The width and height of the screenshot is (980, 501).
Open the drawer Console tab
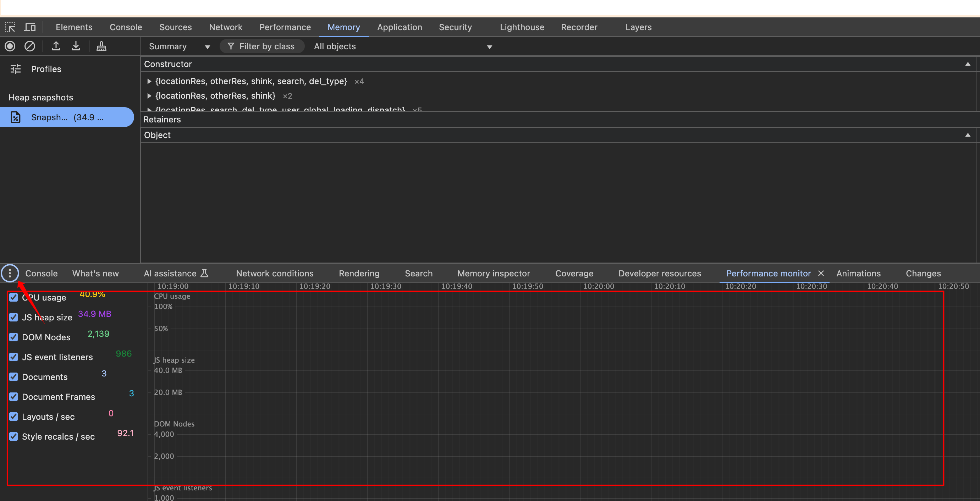click(42, 273)
